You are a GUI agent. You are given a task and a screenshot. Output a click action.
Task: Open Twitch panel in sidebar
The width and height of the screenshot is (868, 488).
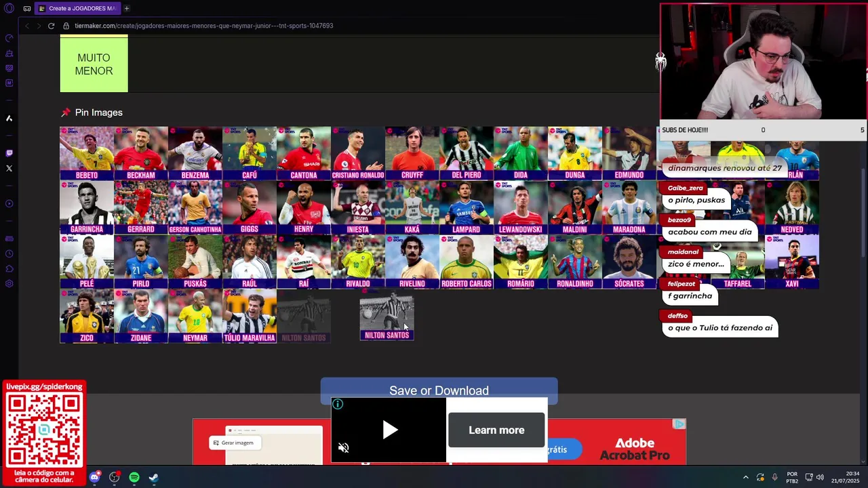(9, 153)
